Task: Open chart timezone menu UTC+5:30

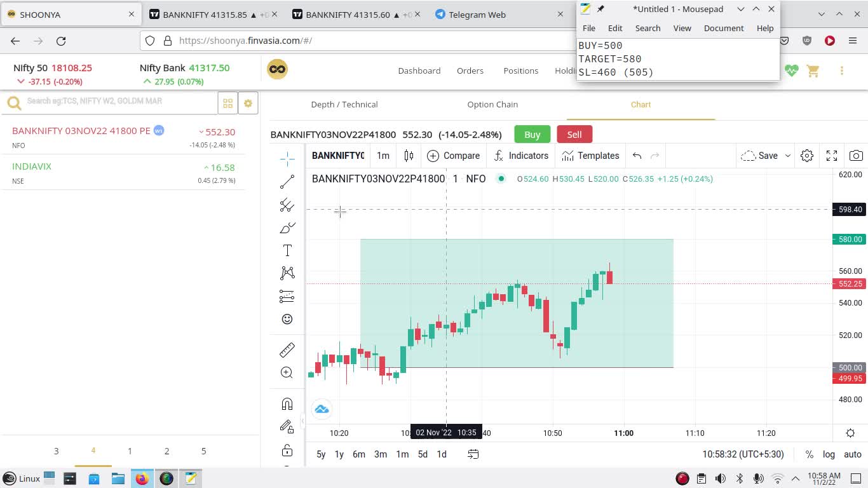Action: pos(743,454)
